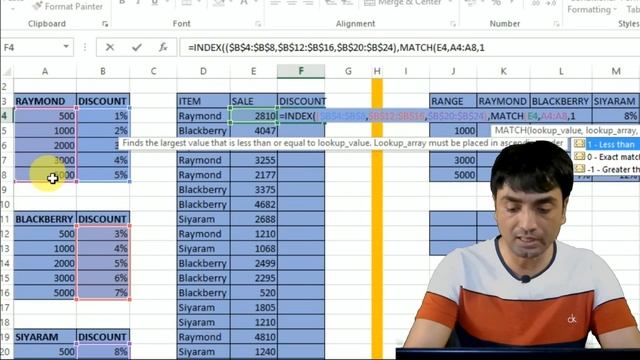Select column G header

coord(348,71)
